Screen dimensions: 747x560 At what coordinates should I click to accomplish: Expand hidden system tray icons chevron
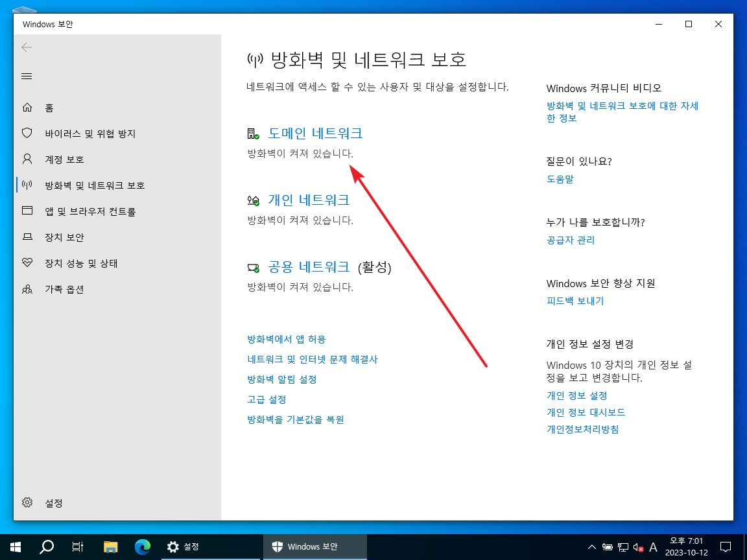click(x=591, y=547)
